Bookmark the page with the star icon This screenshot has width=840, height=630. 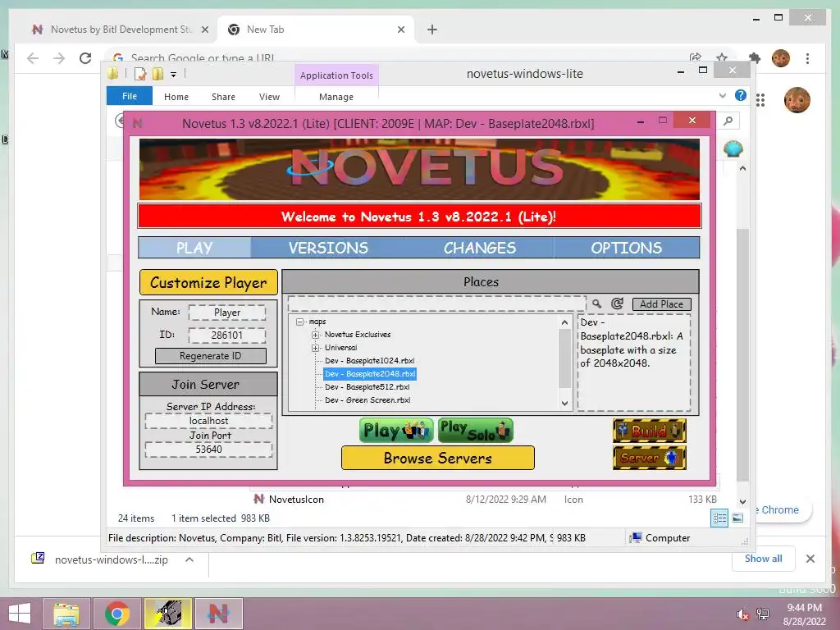722,57
